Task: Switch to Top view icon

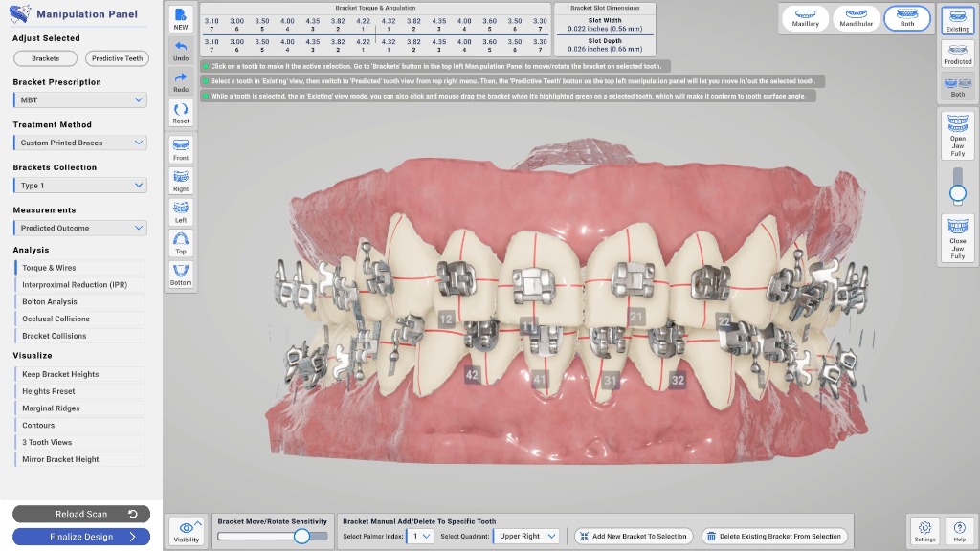Action: pos(181,242)
